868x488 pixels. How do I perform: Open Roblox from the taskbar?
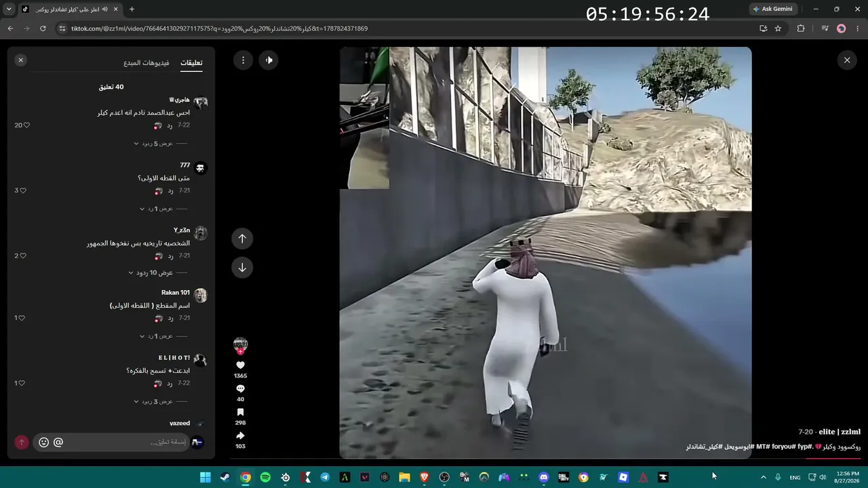[x=623, y=477]
